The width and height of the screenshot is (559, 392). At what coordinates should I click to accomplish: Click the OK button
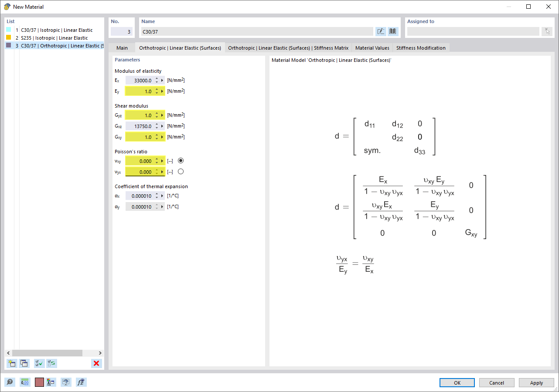click(457, 383)
